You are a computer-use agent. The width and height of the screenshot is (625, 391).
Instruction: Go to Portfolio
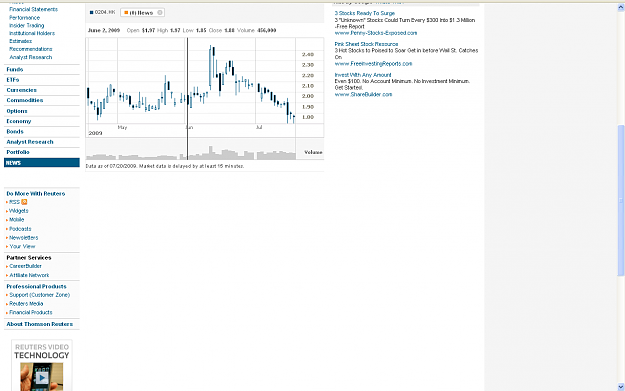18,152
